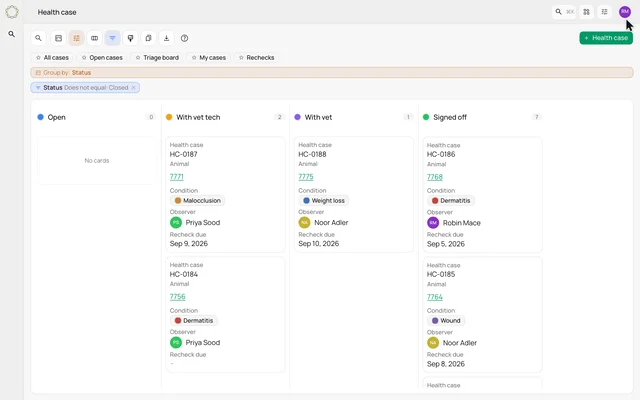
Task: Favorite the Triage board star
Action: click(x=138, y=58)
